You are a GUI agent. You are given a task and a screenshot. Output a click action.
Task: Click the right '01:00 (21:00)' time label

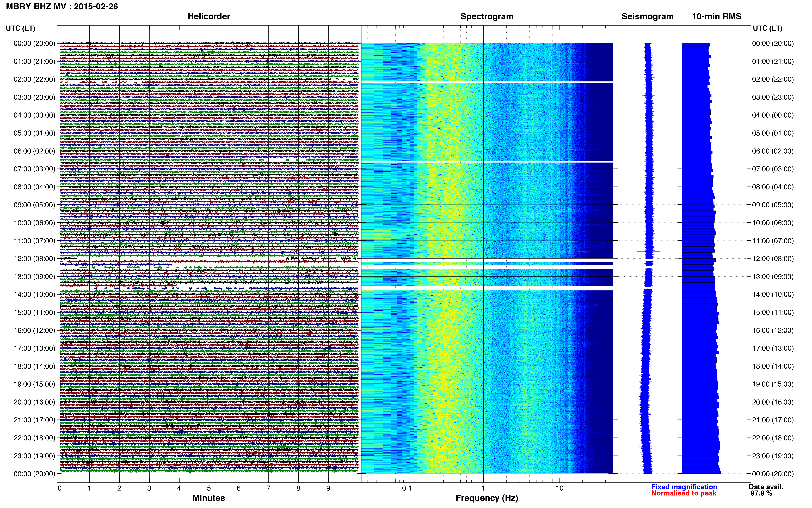click(773, 62)
